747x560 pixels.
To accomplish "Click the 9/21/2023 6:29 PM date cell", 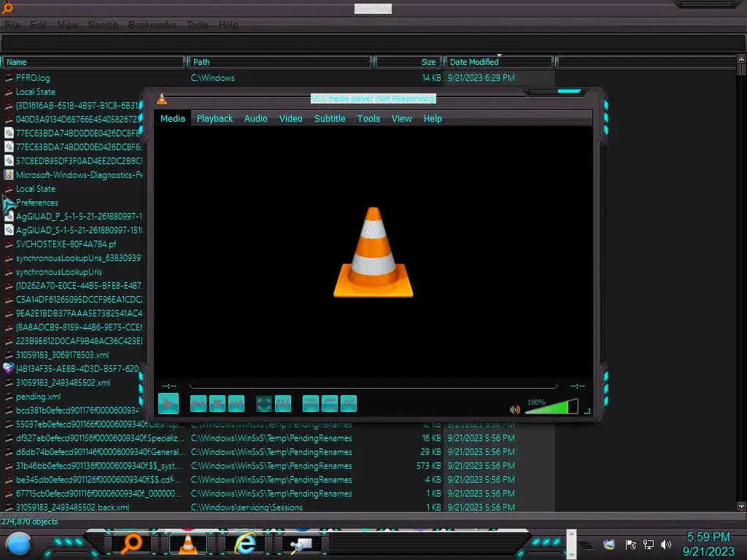I will point(481,78).
